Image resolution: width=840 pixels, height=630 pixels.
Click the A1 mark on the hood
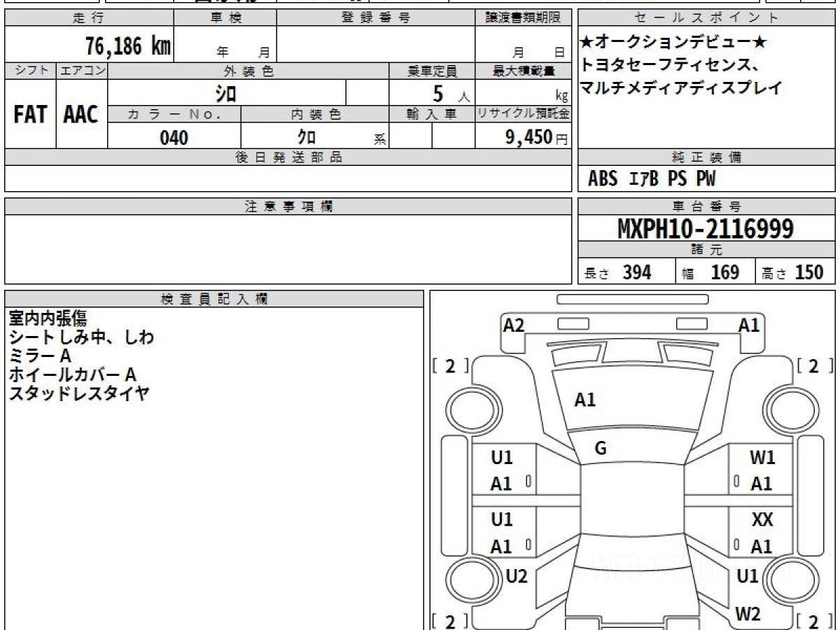pos(584,400)
